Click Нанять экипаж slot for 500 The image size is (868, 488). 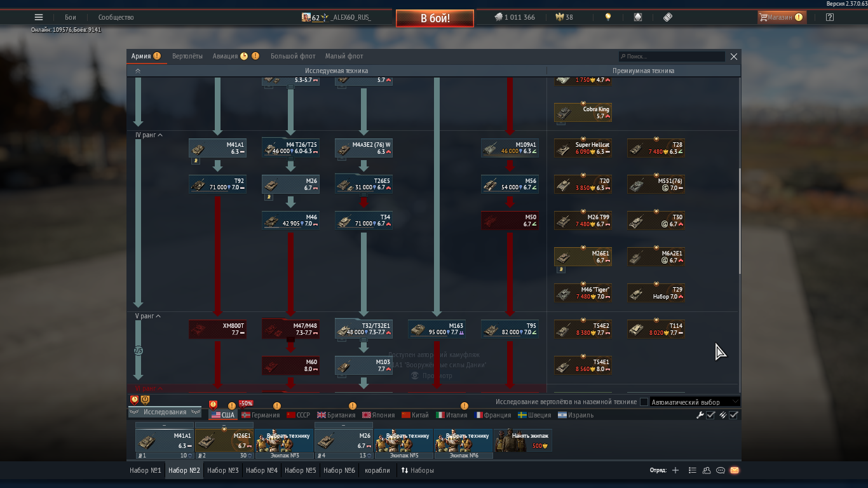pyautogui.click(x=523, y=440)
